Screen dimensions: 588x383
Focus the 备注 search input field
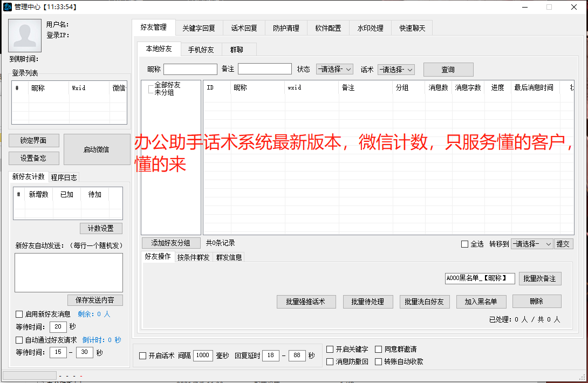point(265,69)
